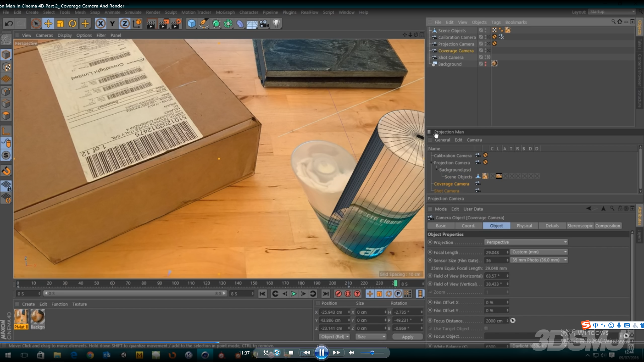Toggle coordinate system icon
644x362 pixels.
tap(137, 24)
